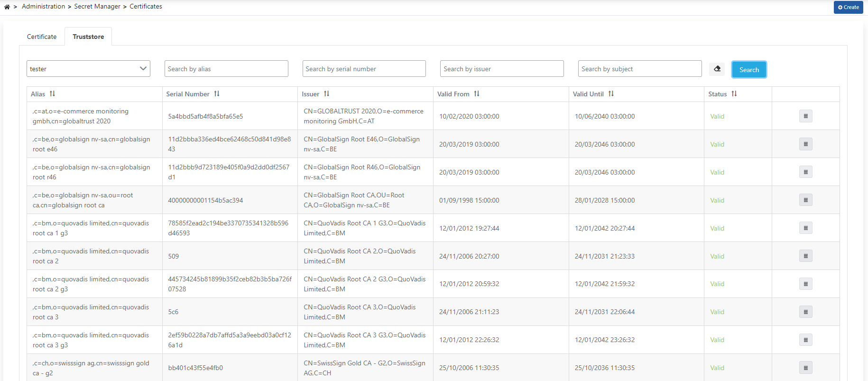868x381 pixels.
Task: Click the Create button
Action: click(848, 7)
